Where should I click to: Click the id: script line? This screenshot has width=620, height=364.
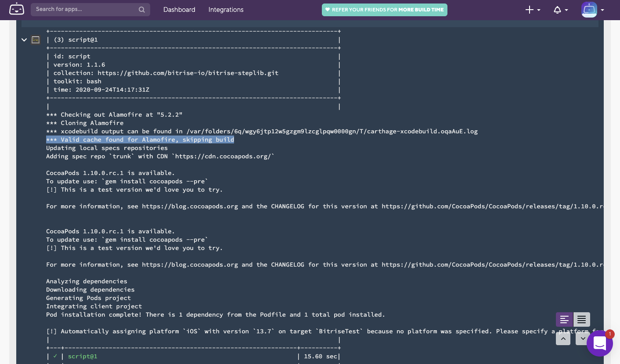coord(72,57)
